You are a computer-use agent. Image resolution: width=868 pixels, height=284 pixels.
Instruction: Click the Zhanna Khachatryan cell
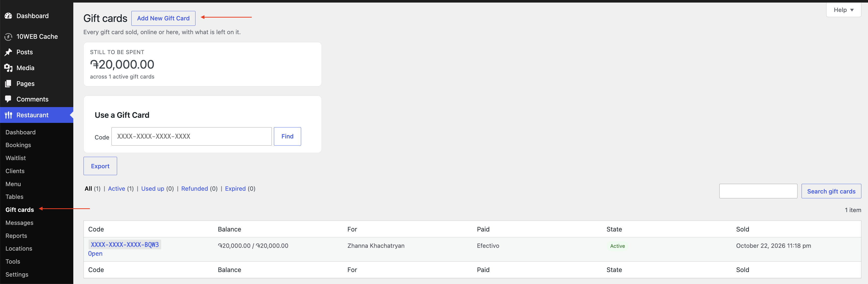point(376,246)
